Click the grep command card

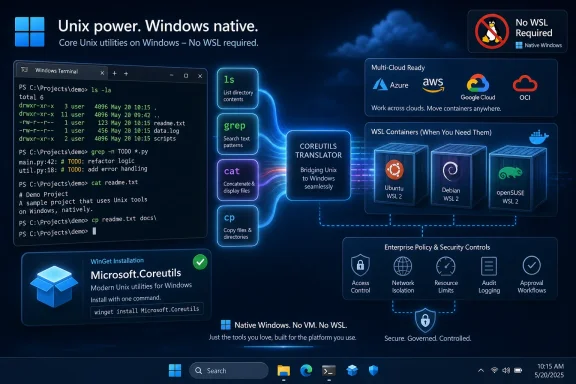(237, 134)
